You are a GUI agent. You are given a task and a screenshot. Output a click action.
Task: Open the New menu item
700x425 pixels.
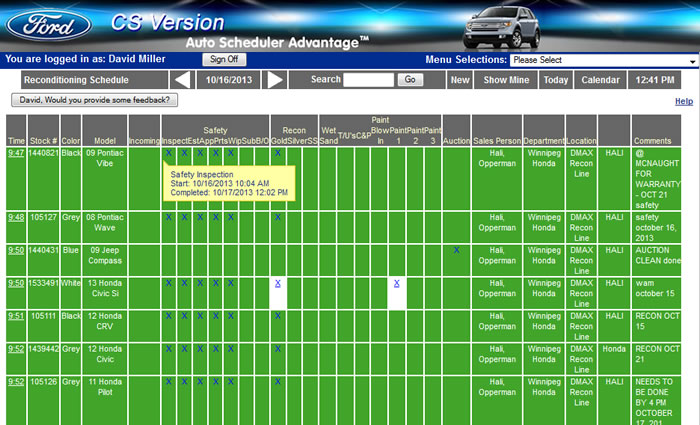tap(459, 80)
